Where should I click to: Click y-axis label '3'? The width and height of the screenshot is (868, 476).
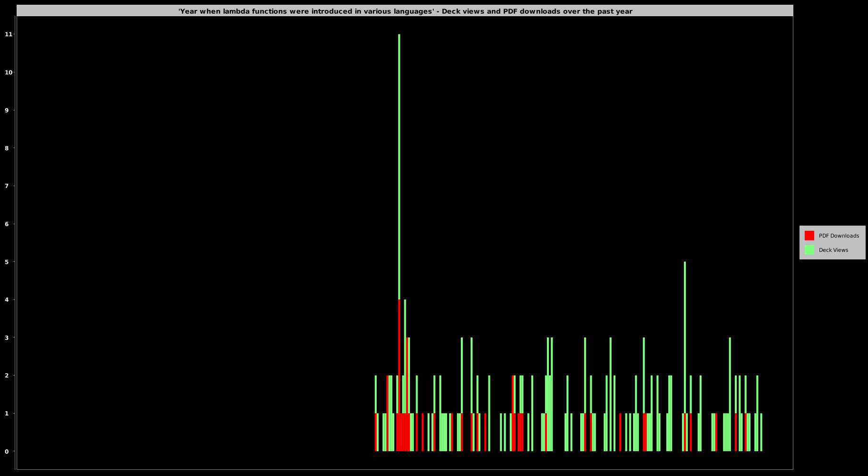point(7,338)
